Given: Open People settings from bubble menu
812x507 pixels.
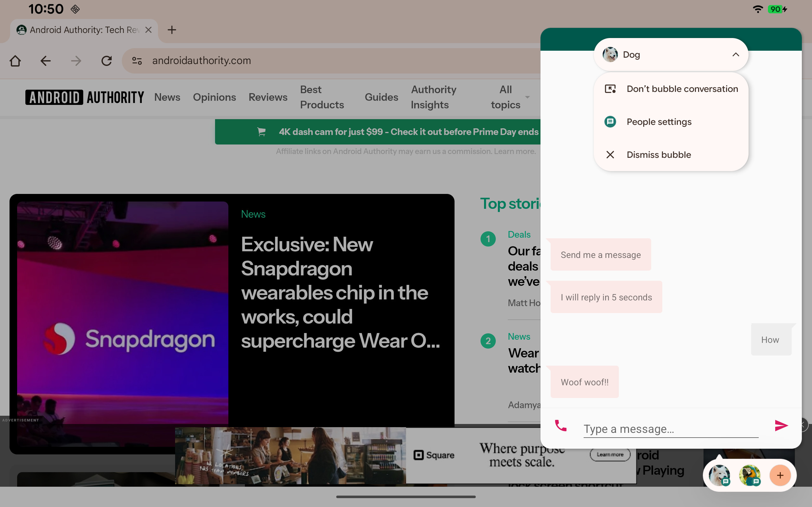Looking at the screenshot, I should point(659,122).
